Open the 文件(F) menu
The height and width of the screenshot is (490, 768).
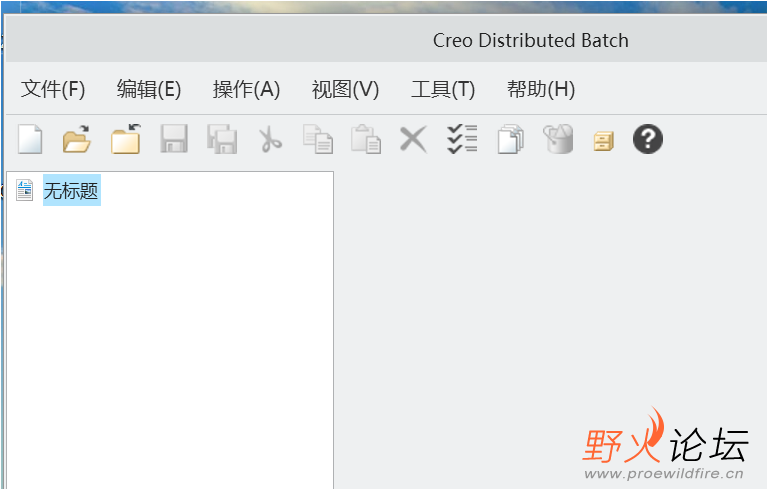(x=53, y=89)
